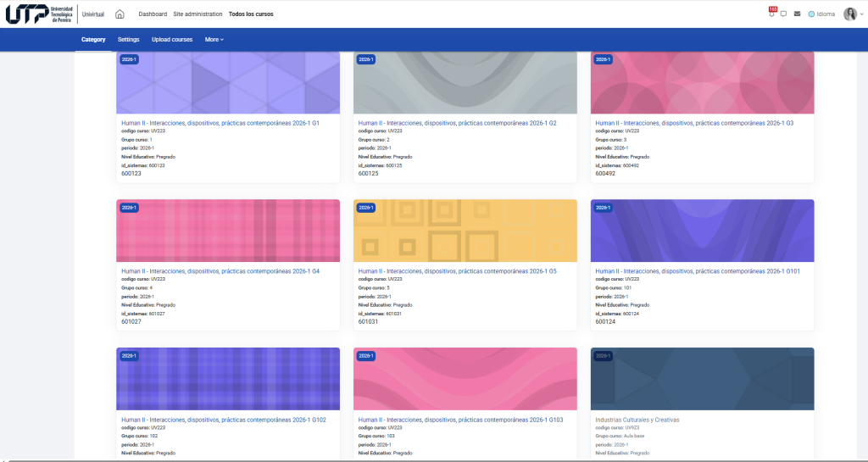Image resolution: width=868 pixels, height=462 pixels.
Task: Click the globe icon next to Idioma
Action: pos(811,14)
